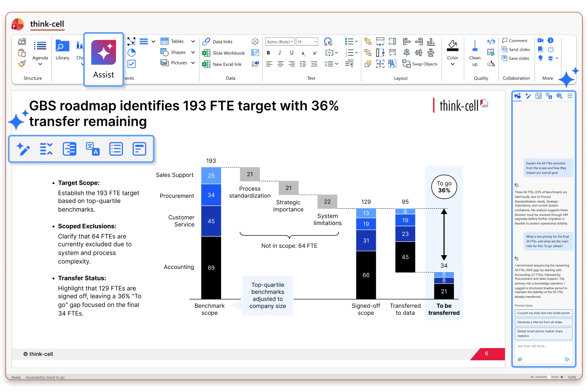The image size is (588, 392).
Task: Click the text summary icon on slide toolbar
Action: (139, 149)
